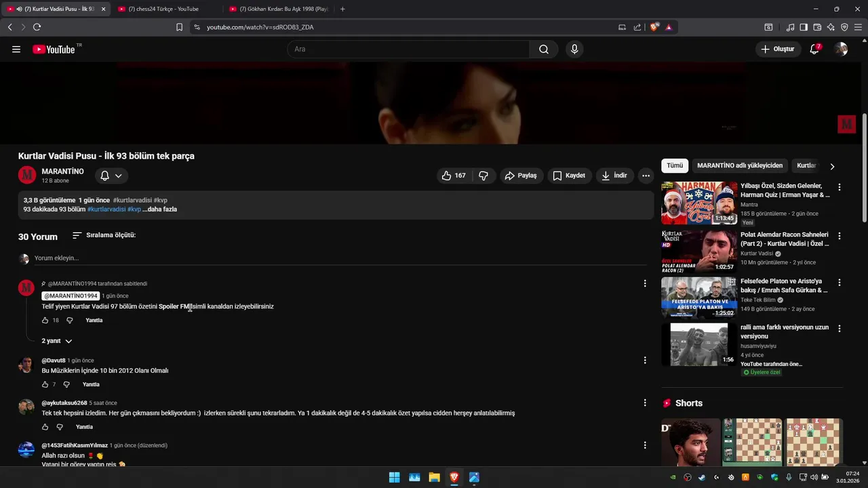Screen dimensions: 868x488
Task: Open Polat Alemdar Racon Sahneleri thumbnail
Action: point(699,251)
